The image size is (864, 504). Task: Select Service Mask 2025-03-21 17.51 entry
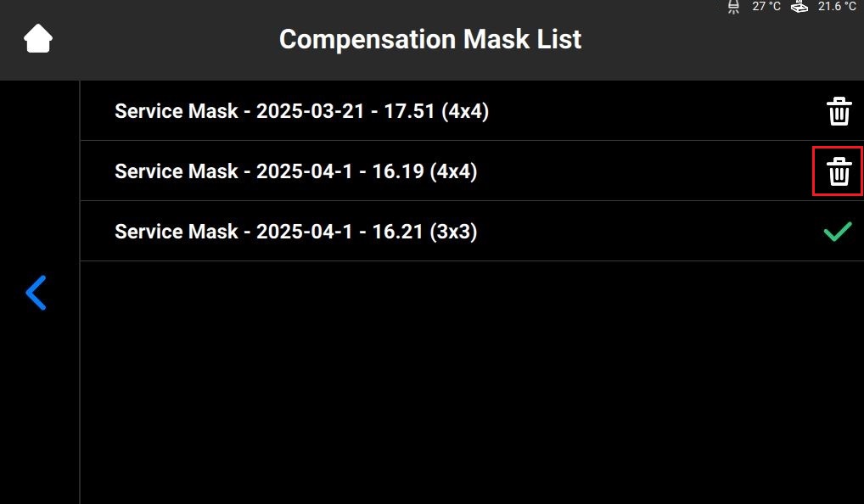coord(301,111)
